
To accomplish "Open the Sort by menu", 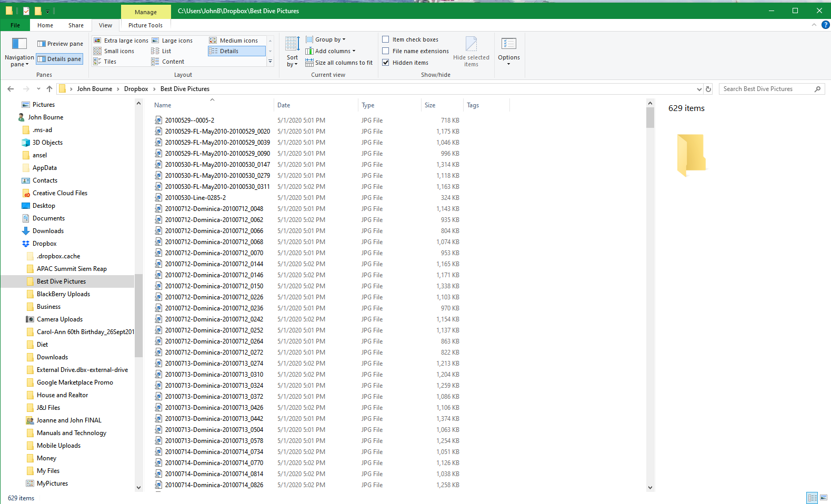I will 292,52.
